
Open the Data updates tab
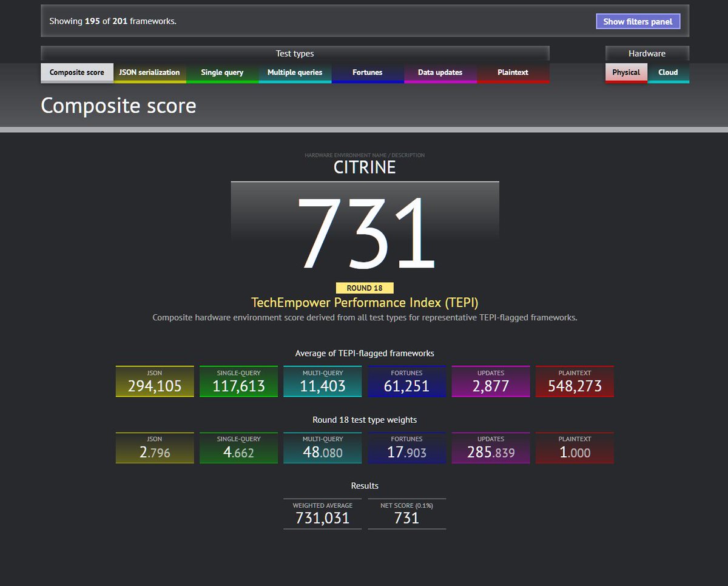point(440,72)
